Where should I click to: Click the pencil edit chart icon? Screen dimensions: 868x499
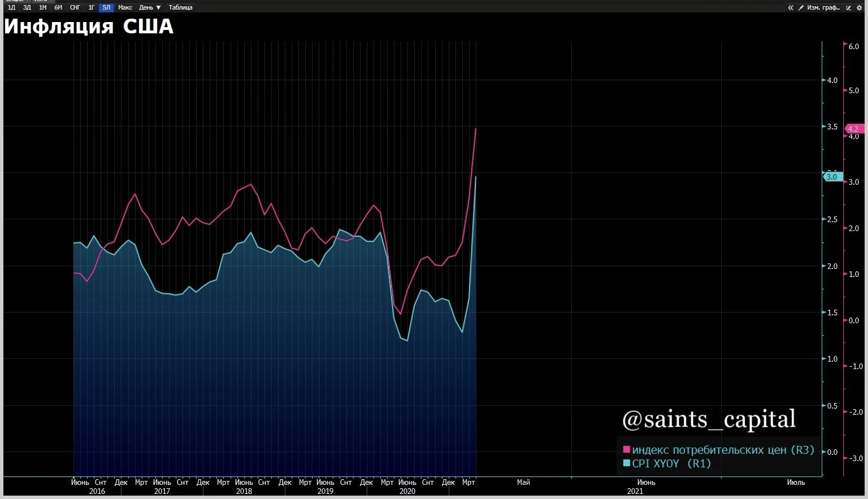click(801, 8)
